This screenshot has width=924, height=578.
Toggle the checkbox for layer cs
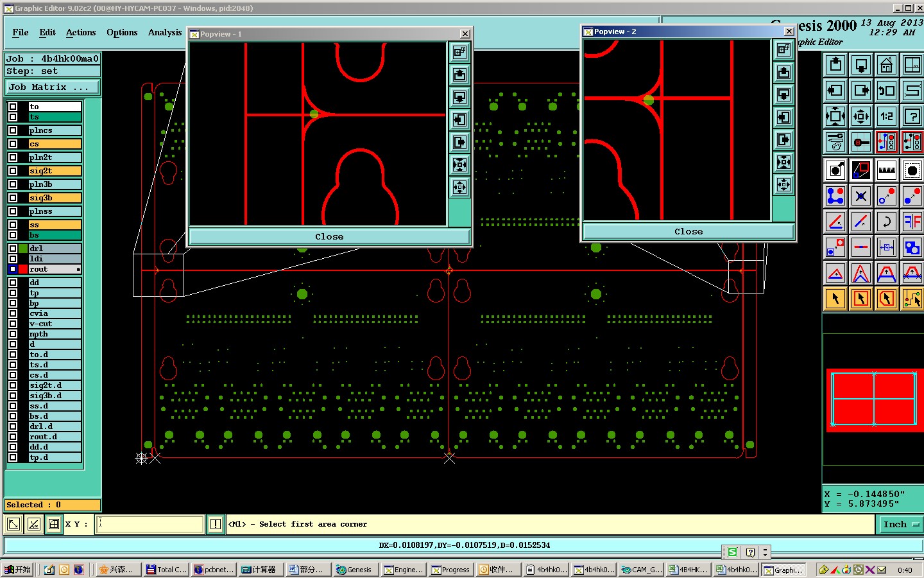coord(13,144)
